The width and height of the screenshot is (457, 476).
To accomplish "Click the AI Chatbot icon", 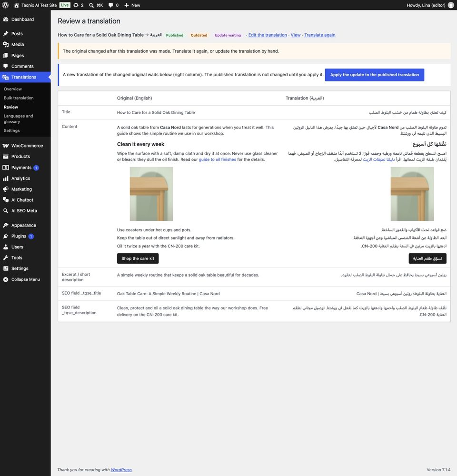I will click(6, 200).
